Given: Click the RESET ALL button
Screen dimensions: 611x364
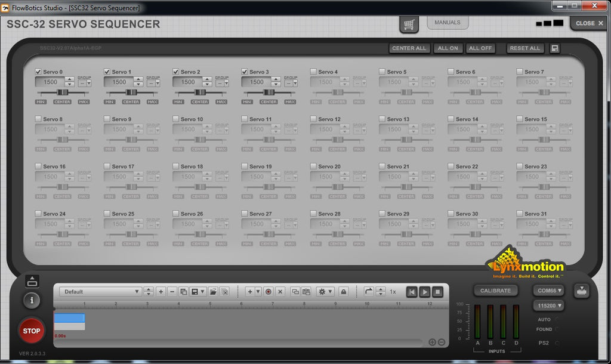Looking at the screenshot, I should click(524, 48).
